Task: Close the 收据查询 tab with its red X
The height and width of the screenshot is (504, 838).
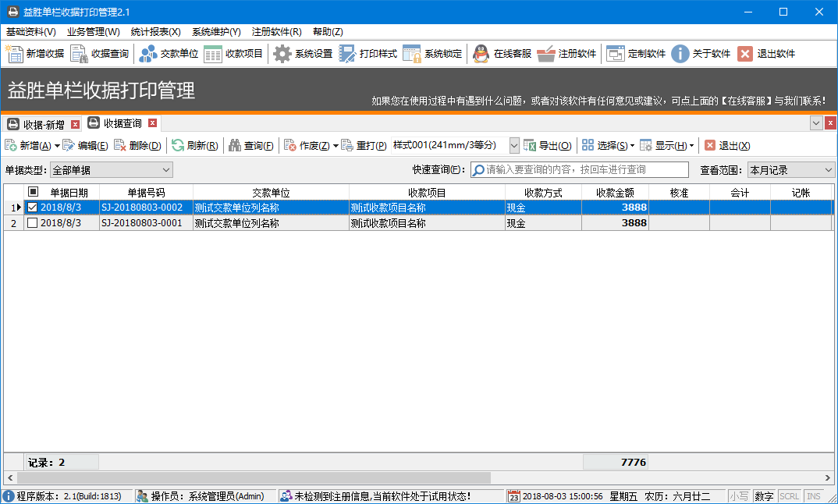Action: pos(152,123)
